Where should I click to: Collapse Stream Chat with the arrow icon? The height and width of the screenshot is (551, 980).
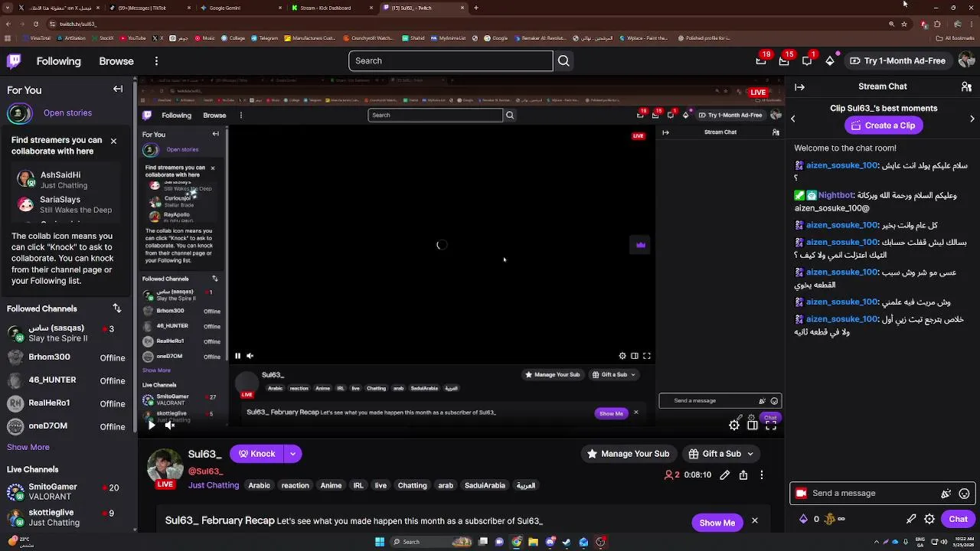(x=799, y=86)
